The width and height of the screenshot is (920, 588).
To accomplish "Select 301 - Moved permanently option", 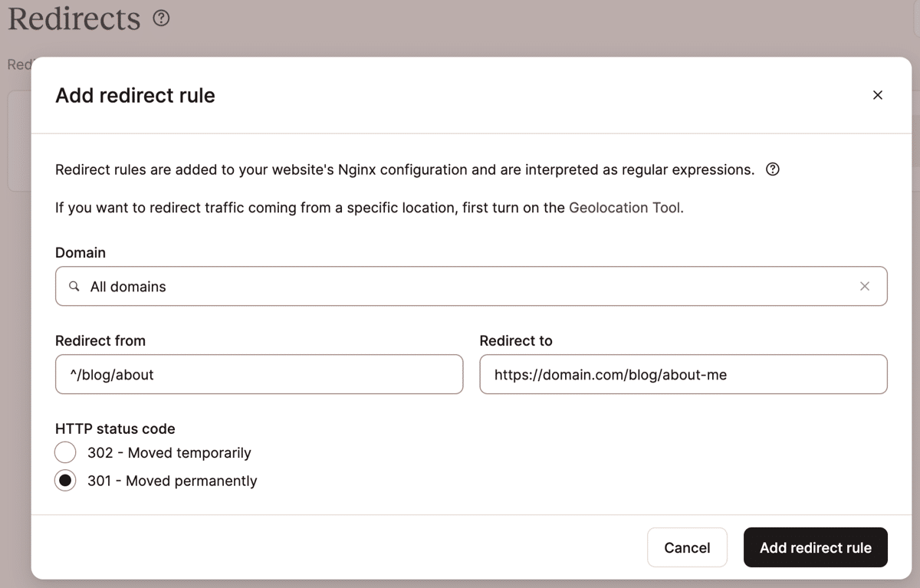I will click(65, 481).
